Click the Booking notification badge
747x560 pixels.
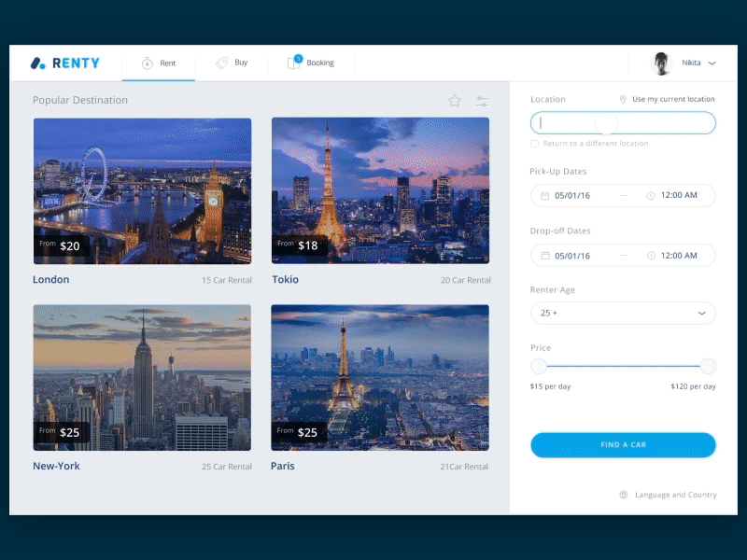298,59
